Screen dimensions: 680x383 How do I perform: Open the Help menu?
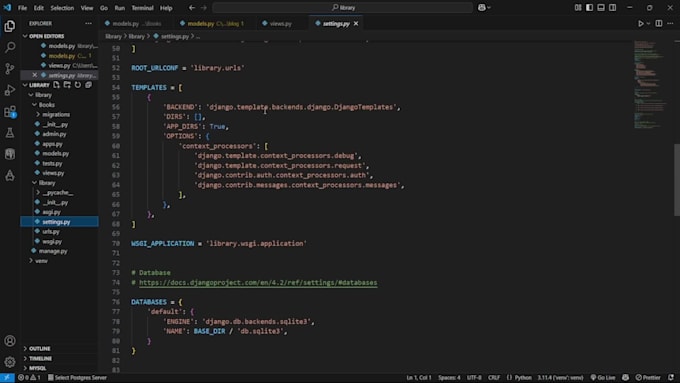pos(166,8)
